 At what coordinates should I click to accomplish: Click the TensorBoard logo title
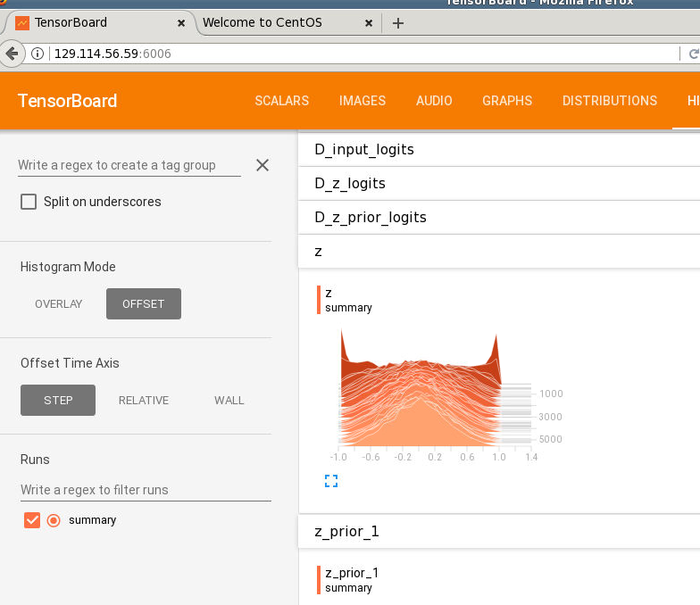[x=68, y=101]
